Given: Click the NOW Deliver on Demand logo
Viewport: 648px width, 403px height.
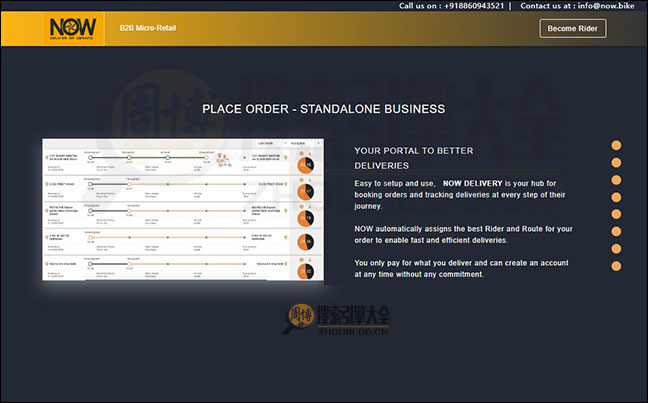Looking at the screenshot, I should (74, 29).
